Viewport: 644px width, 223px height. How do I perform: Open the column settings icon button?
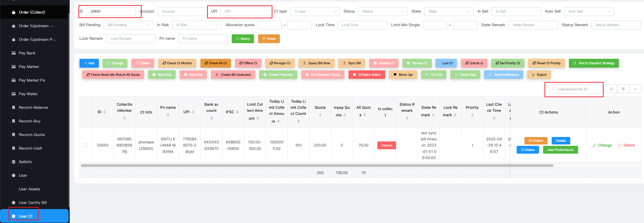pyautogui.click(x=623, y=89)
